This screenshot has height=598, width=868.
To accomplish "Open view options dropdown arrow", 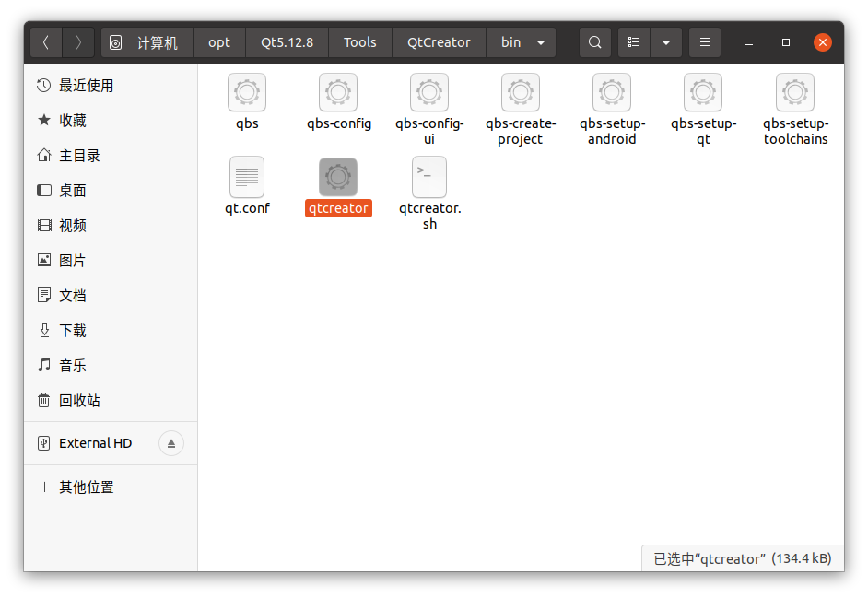I will coord(666,42).
